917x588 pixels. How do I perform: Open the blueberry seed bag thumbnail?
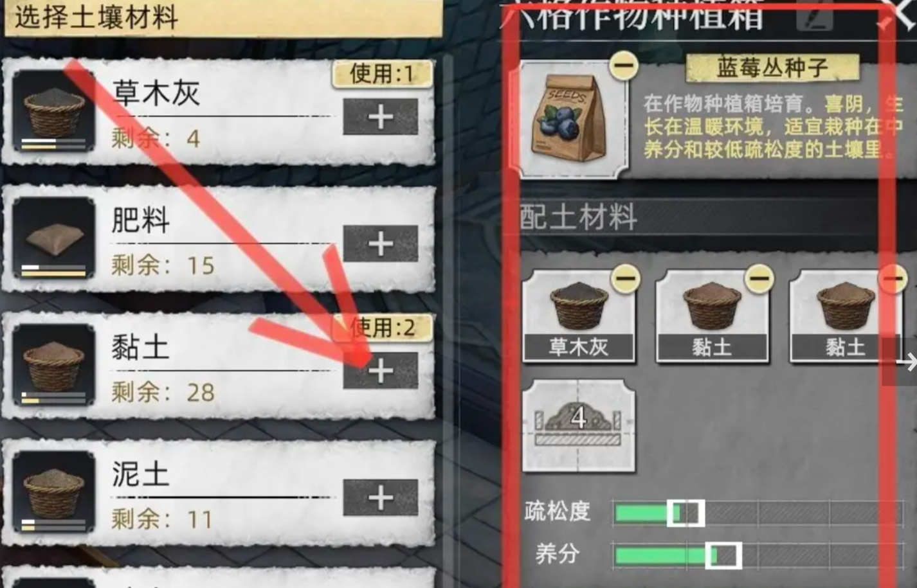tap(568, 120)
